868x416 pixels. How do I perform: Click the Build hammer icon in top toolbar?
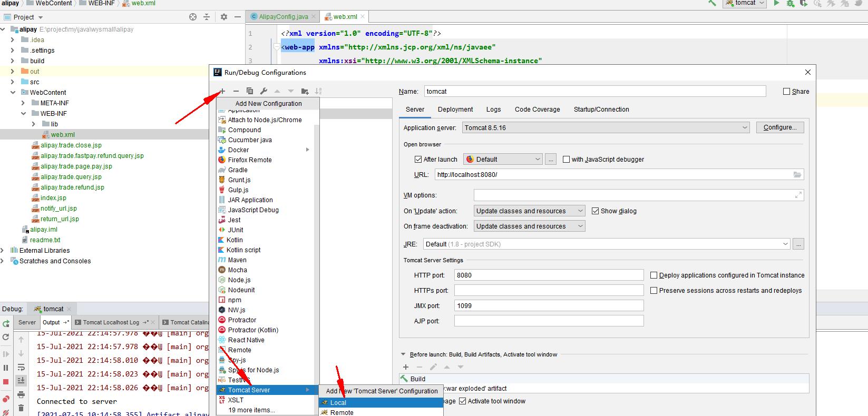pyautogui.click(x=712, y=3)
